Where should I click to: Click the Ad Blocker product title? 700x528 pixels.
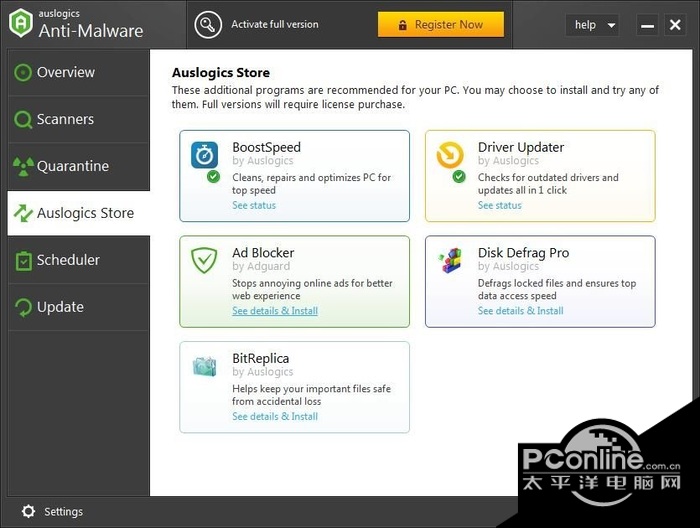(x=263, y=253)
